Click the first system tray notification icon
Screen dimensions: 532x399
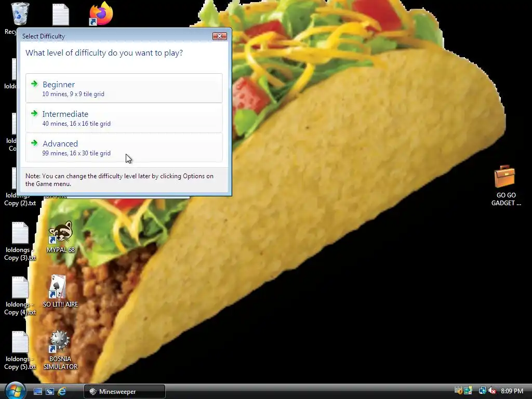458,391
